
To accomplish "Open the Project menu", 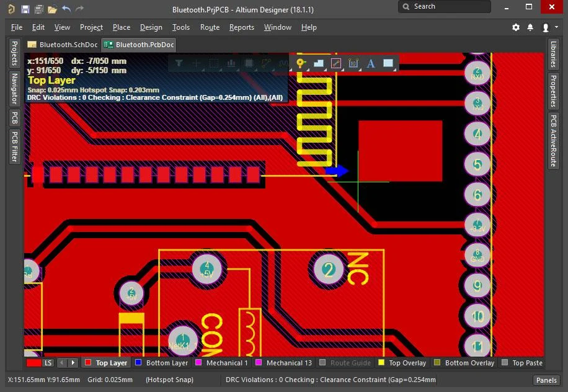I will (x=91, y=27).
